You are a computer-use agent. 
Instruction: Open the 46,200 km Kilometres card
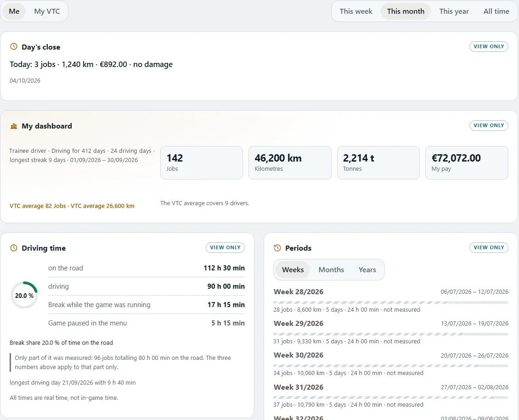click(x=290, y=162)
